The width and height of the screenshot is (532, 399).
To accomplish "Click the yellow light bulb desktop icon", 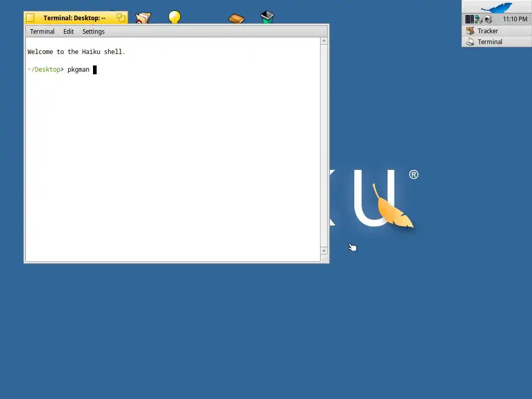I will (175, 17).
